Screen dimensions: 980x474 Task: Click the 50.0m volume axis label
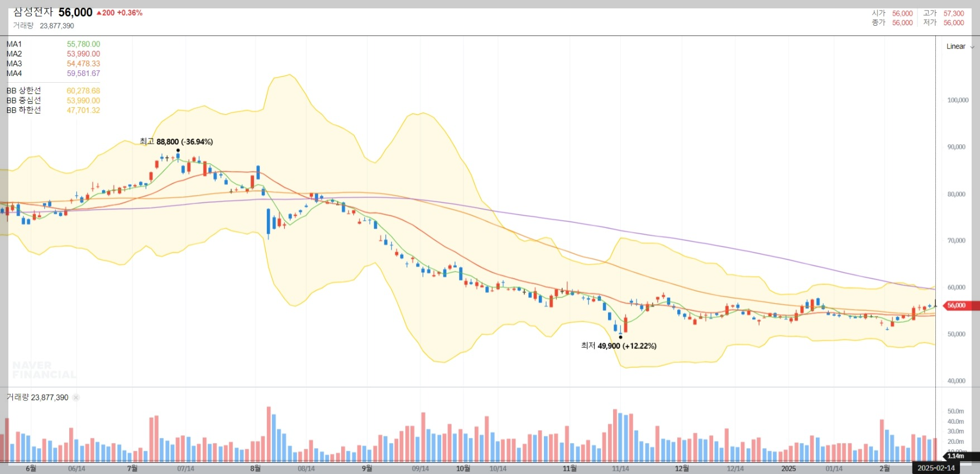[x=955, y=411]
